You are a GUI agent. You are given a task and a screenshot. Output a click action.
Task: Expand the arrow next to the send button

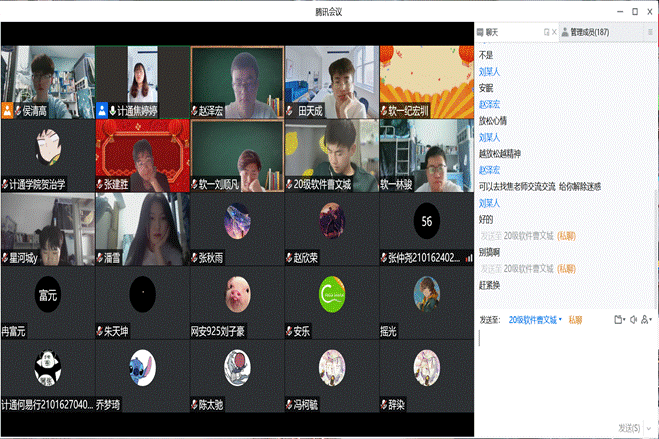pyautogui.click(x=650, y=428)
